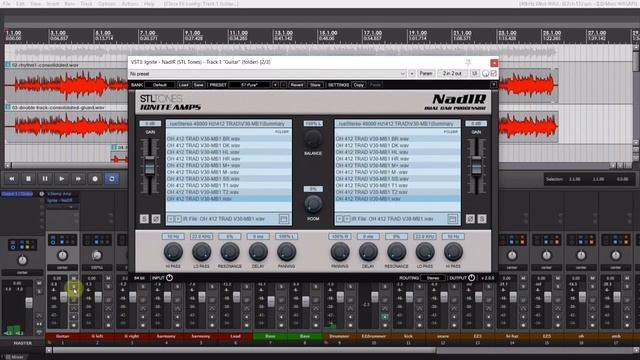
Task: Click the go-to-start transport button
Action: click(12, 179)
